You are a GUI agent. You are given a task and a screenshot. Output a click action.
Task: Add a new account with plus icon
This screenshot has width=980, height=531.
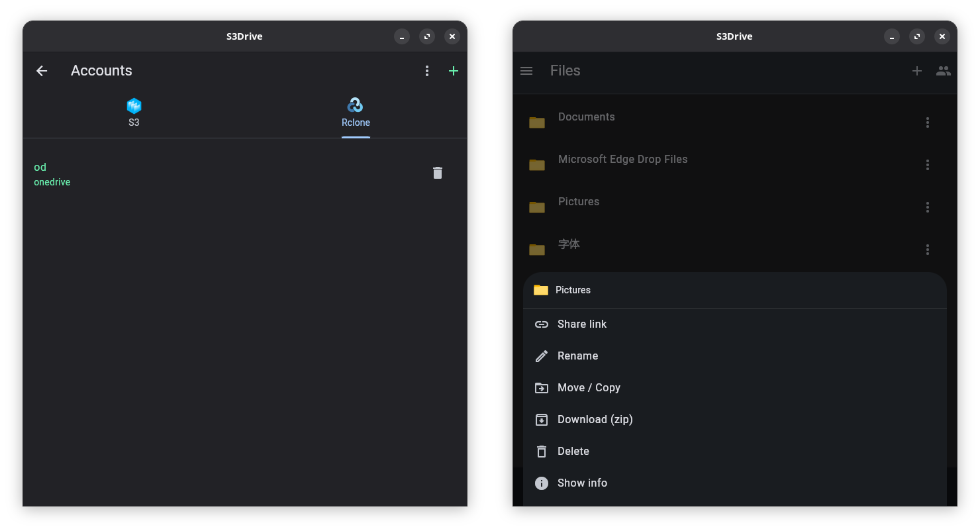point(454,71)
